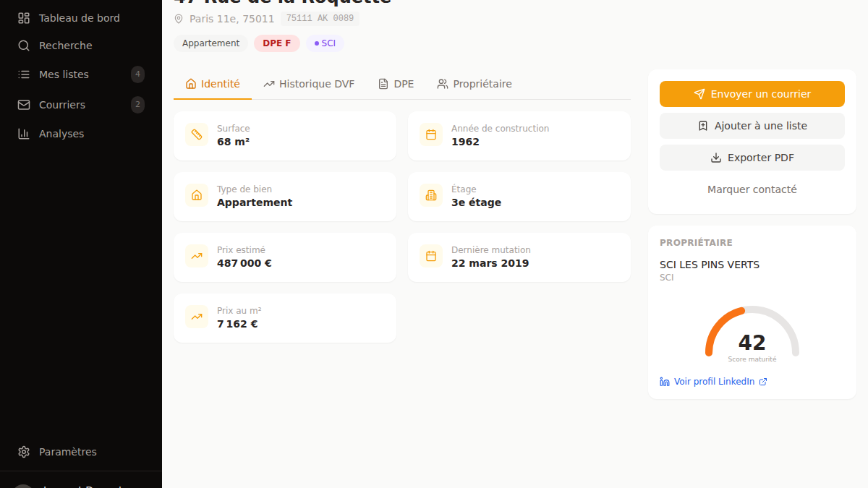Switch to Historique DVF tab
Image resolution: width=868 pixels, height=488 pixels.
point(309,84)
